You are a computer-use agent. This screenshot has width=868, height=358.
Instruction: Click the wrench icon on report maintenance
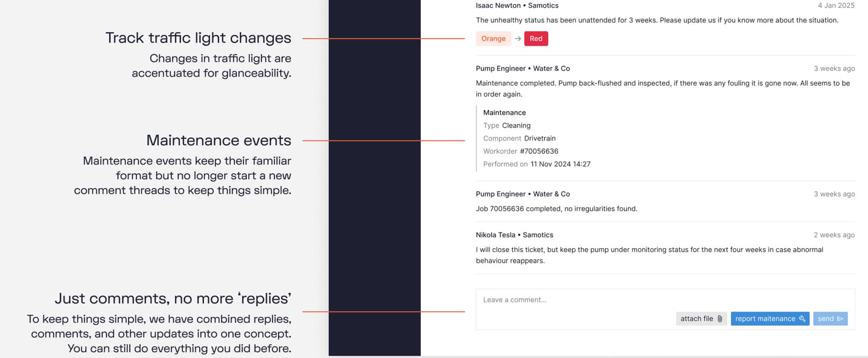click(x=802, y=319)
